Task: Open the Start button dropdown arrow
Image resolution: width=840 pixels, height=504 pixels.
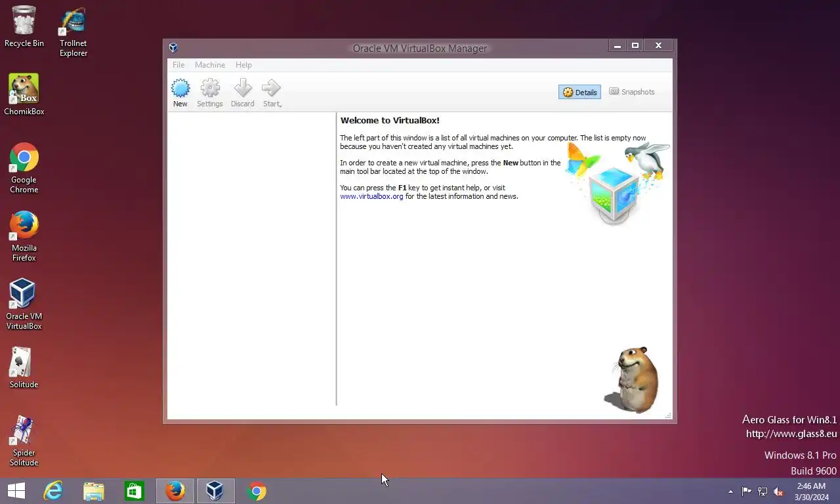Action: pyautogui.click(x=281, y=105)
